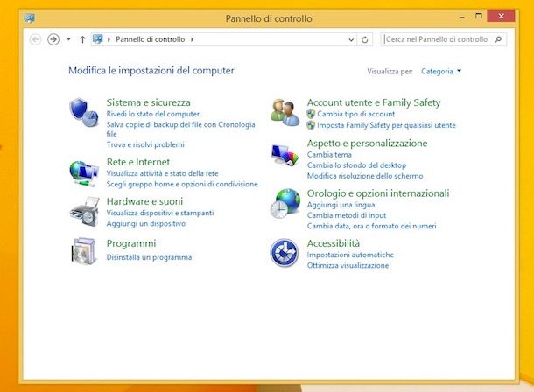The width and height of the screenshot is (534, 392).
Task: Open Trova e risolvi problemi
Action: point(145,144)
